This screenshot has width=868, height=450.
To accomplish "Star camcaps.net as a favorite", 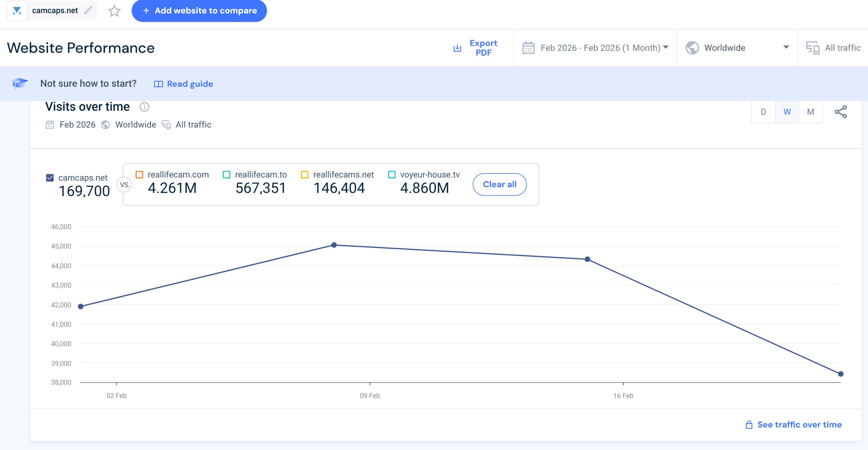I will [x=114, y=11].
